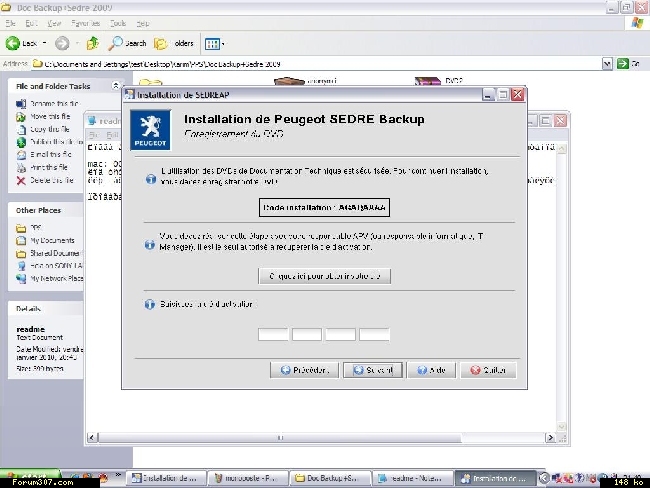Switch to Doc Backup+S... taskbar button

point(330,478)
